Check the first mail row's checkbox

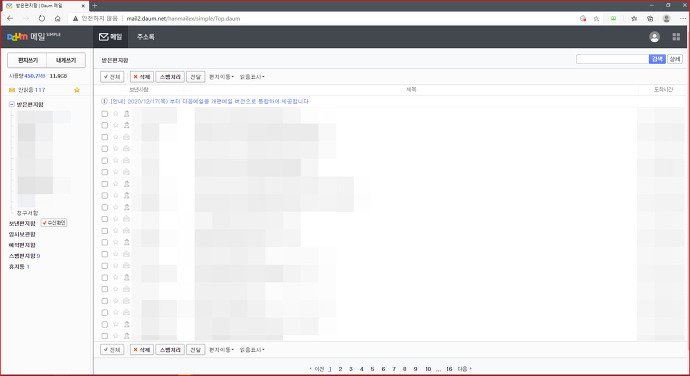(105, 114)
